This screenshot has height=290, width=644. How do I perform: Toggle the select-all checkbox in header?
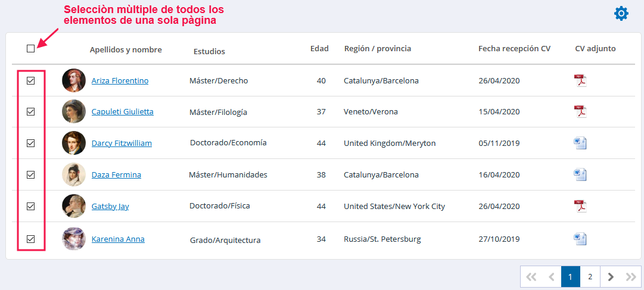(30, 48)
